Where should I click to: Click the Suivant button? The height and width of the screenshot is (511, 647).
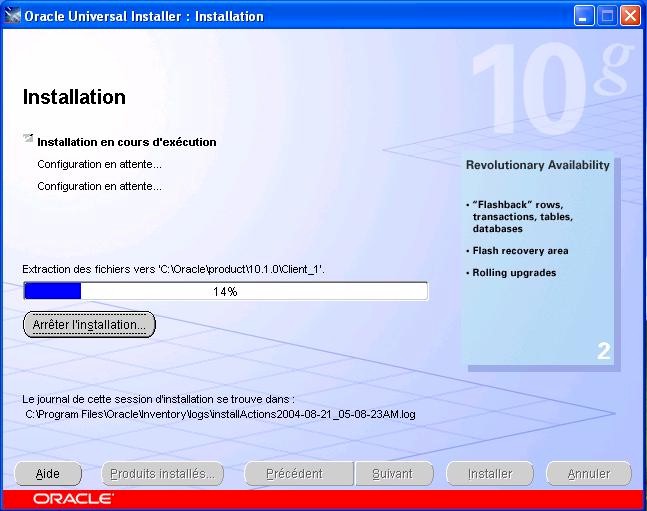(x=392, y=474)
